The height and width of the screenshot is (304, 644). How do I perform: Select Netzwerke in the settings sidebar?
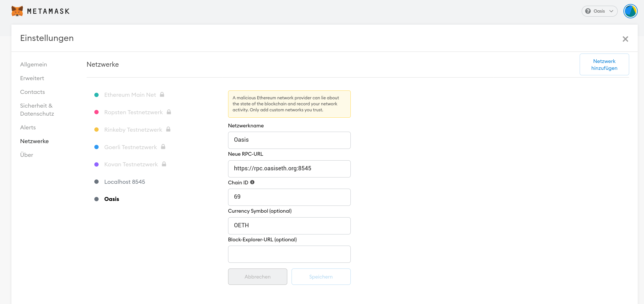pyautogui.click(x=34, y=141)
